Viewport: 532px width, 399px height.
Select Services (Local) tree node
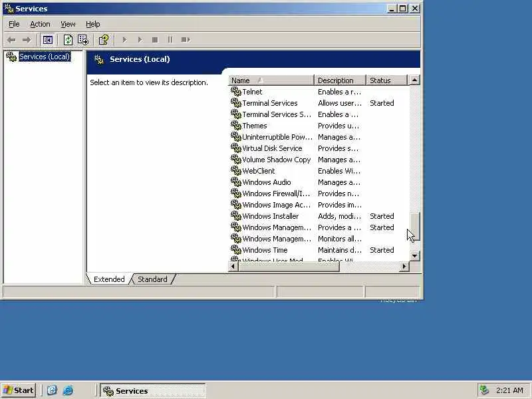click(x=45, y=57)
